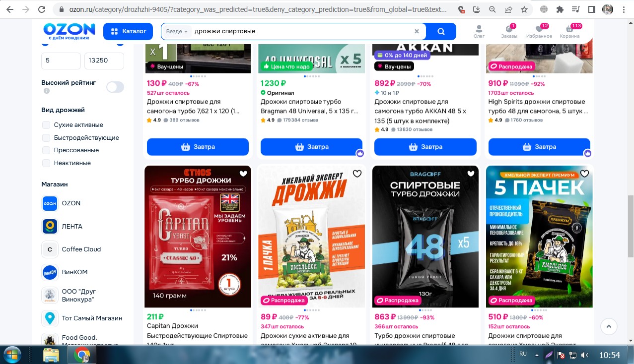This screenshot has width=634, height=364.
Task: Expand the Везде search scope dropdown
Action: pos(177,31)
